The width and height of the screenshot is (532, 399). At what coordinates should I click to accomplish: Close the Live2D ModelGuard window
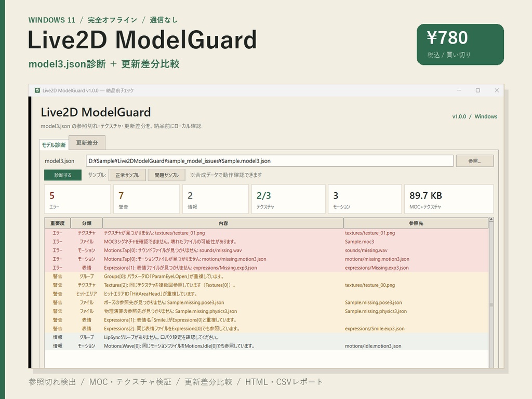tap(497, 90)
